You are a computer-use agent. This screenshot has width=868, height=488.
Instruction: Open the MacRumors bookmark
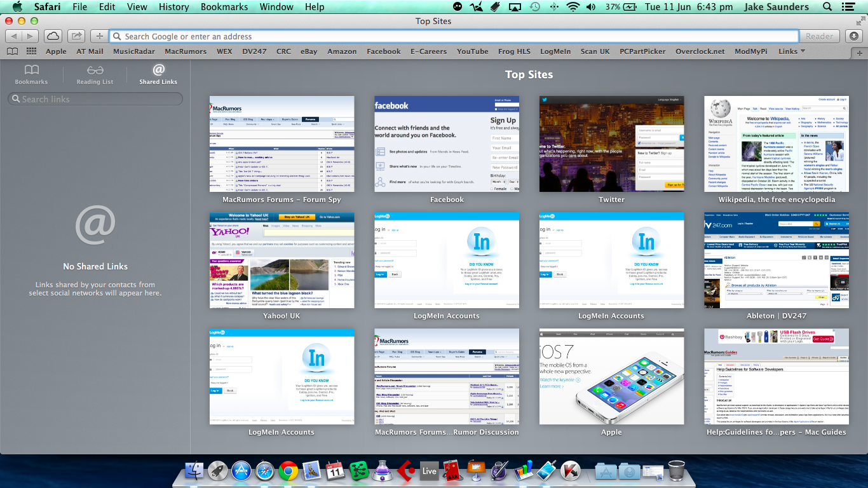tap(186, 51)
